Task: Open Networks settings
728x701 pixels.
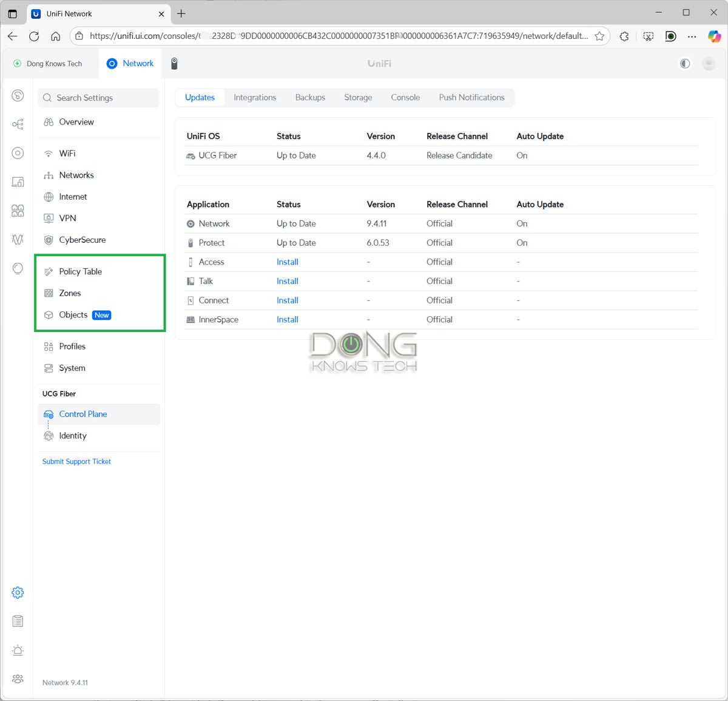Action: pos(99,175)
